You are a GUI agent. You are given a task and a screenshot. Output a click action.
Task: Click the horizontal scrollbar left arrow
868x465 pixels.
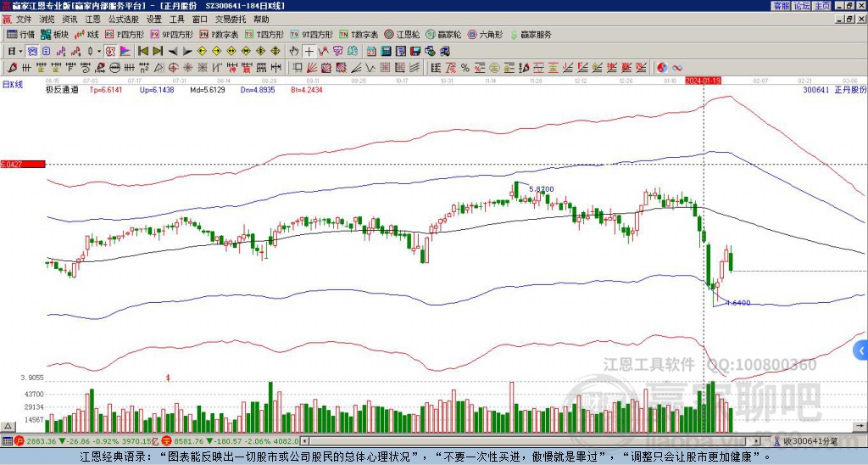304,441
